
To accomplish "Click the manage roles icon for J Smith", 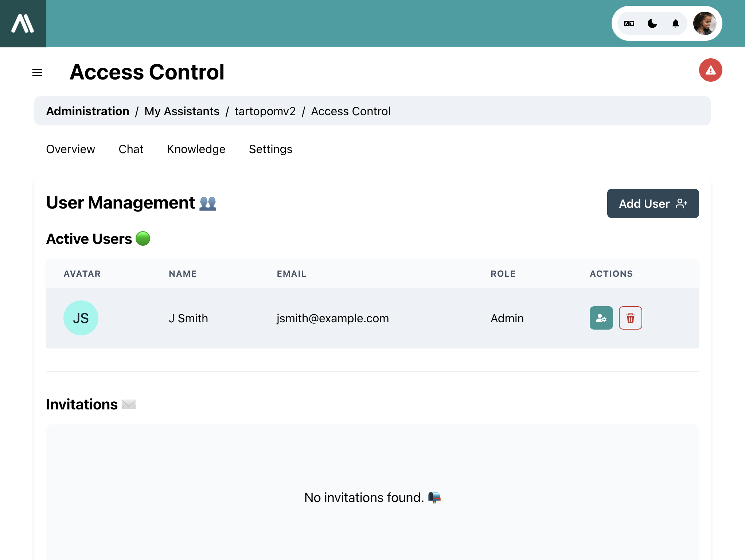I will [601, 318].
